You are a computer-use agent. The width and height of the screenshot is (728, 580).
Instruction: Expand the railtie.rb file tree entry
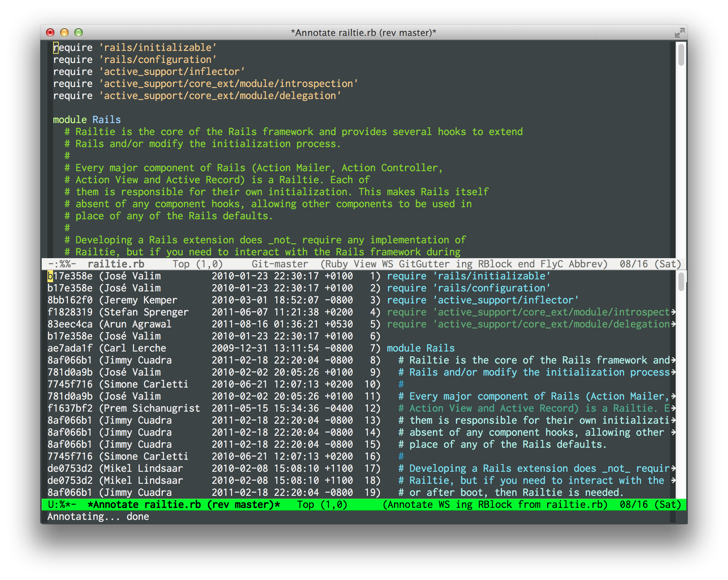click(103, 264)
